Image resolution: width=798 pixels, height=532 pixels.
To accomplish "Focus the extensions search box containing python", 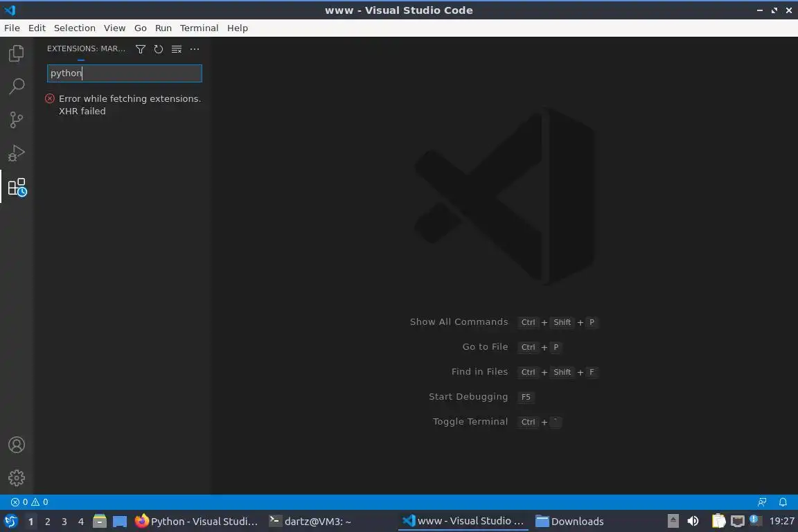I will click(x=125, y=73).
